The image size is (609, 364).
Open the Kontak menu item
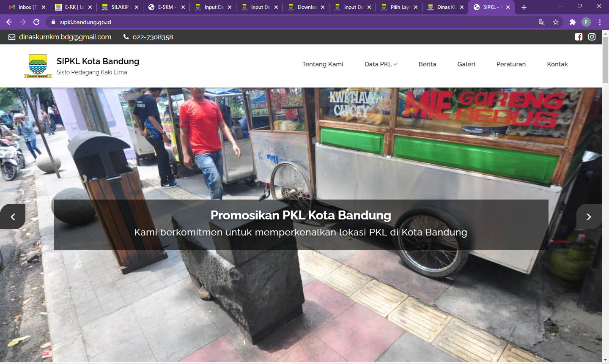557,64
